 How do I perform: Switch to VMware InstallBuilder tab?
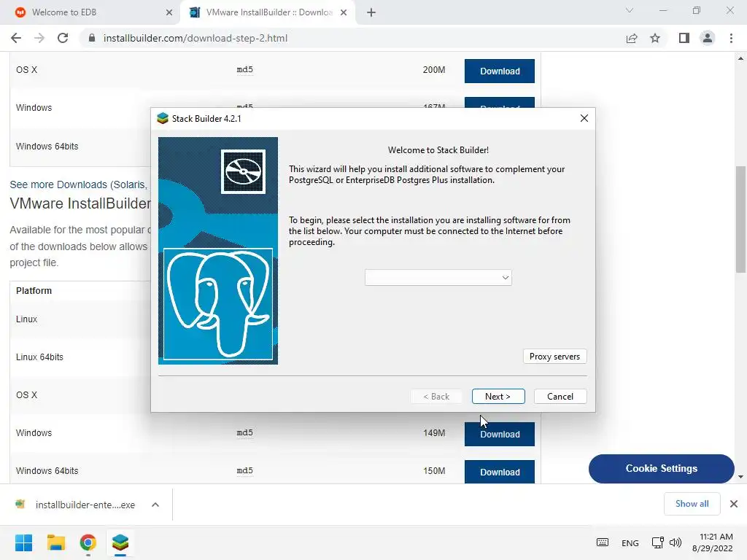(267, 12)
